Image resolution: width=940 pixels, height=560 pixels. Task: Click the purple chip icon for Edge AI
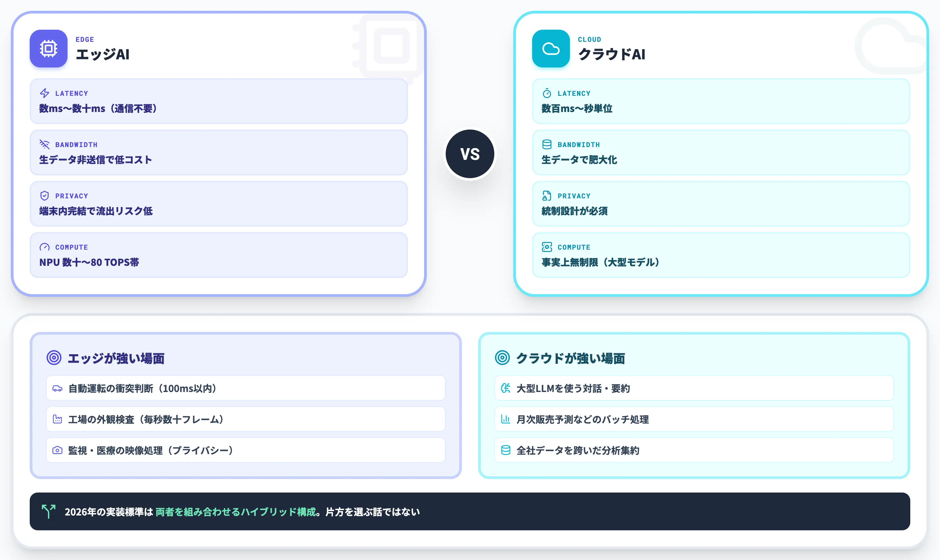48,49
